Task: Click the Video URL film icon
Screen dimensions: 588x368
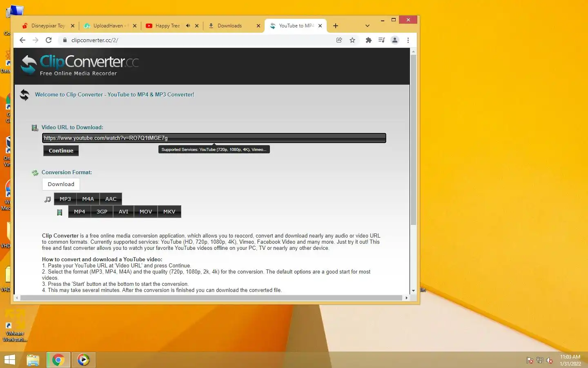Action: [35, 128]
